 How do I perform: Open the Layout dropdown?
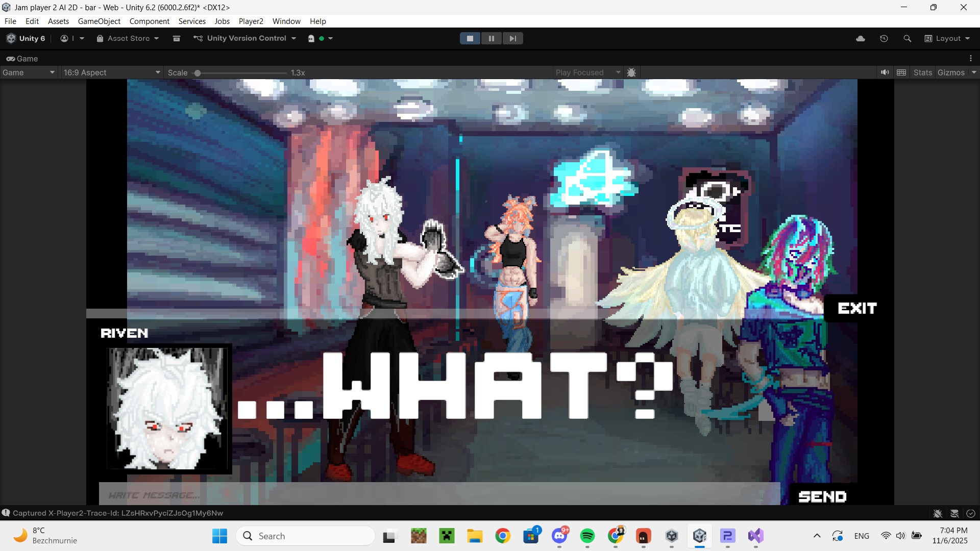[947, 38]
